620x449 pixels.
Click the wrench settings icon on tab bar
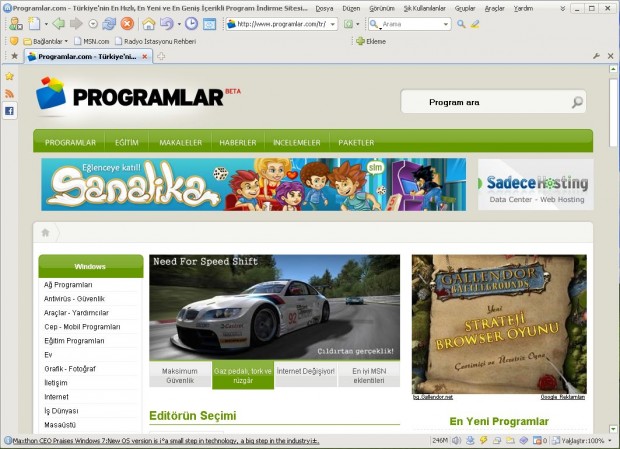click(596, 56)
